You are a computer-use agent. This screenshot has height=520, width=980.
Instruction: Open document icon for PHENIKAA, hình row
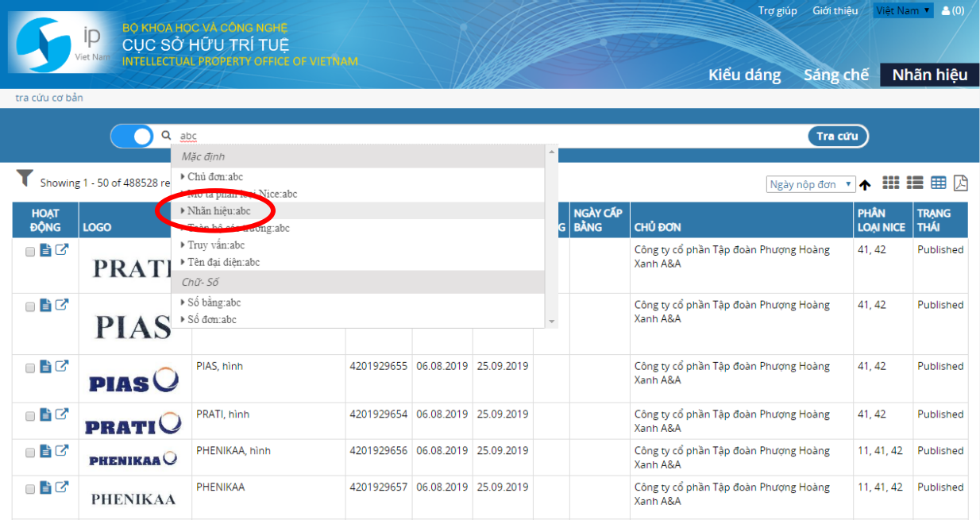pyautogui.click(x=45, y=451)
